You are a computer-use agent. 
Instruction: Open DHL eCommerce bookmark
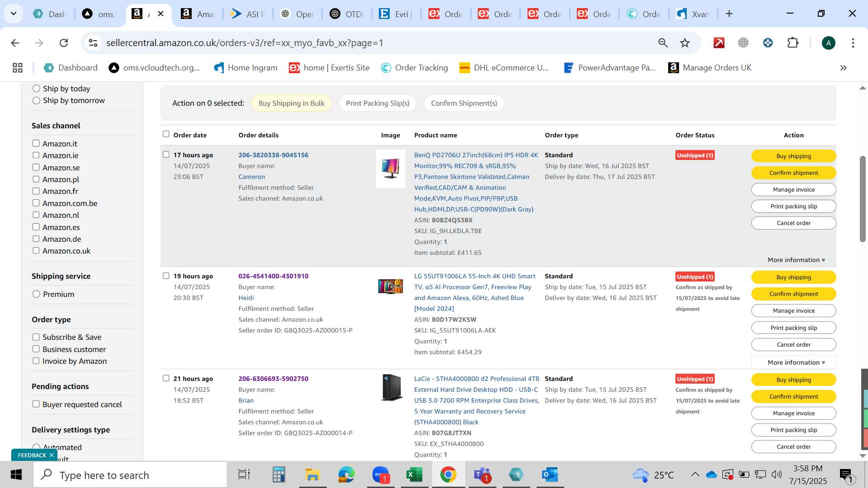click(504, 68)
